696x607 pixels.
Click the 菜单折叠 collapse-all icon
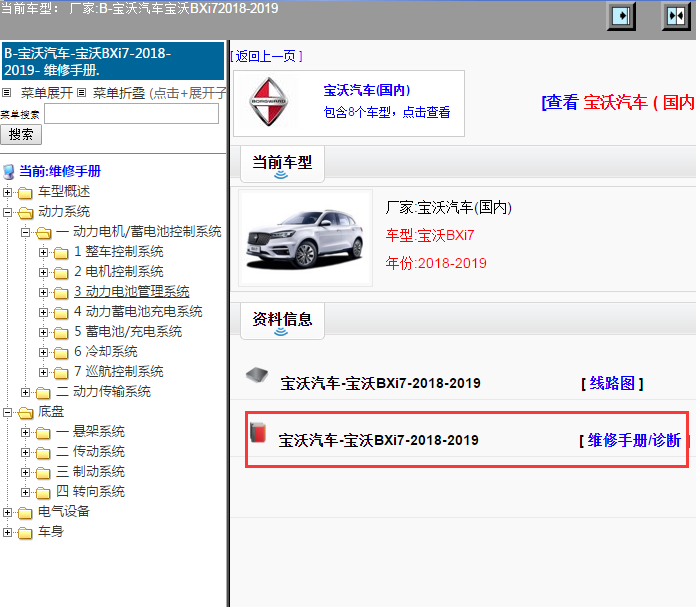[x=81, y=93]
